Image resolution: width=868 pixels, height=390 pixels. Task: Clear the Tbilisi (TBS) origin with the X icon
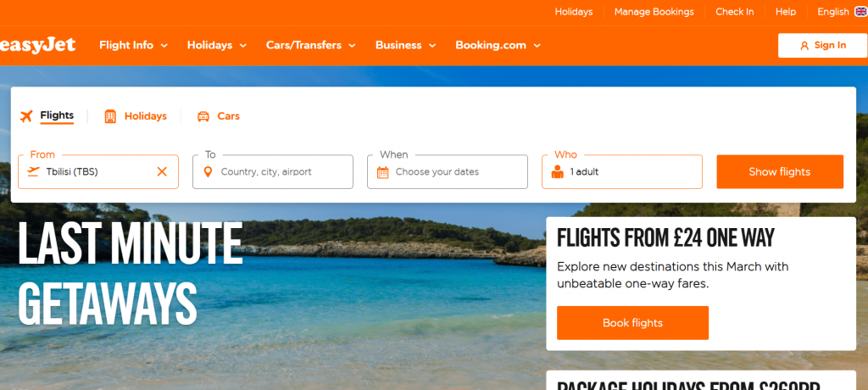click(162, 172)
